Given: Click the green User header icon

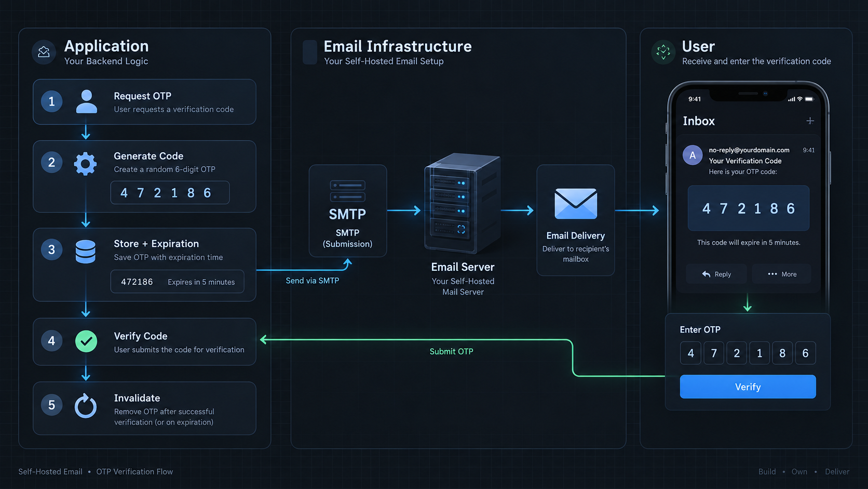Looking at the screenshot, I should point(663,52).
